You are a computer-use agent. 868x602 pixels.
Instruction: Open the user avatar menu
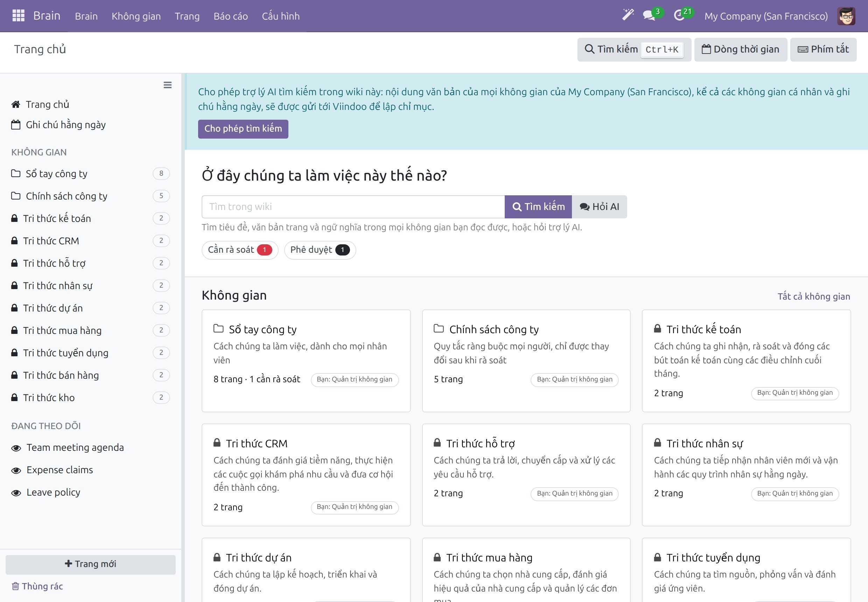coord(846,16)
